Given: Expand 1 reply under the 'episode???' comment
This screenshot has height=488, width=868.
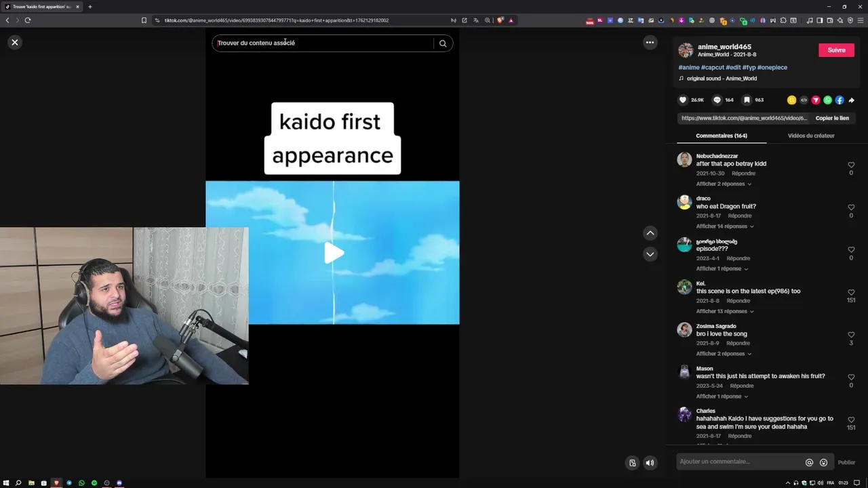Looking at the screenshot, I should 722,269.
